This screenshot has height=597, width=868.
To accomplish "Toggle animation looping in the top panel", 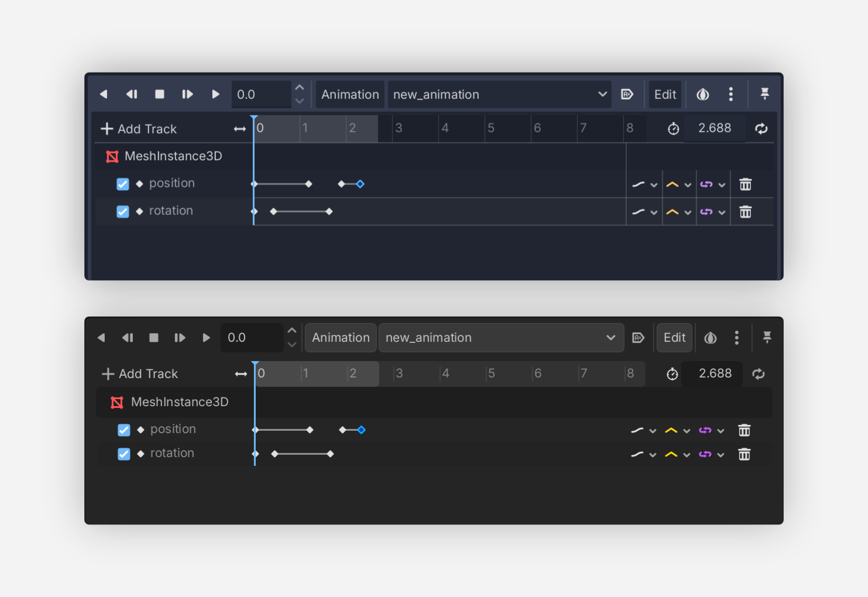I will 761,129.
